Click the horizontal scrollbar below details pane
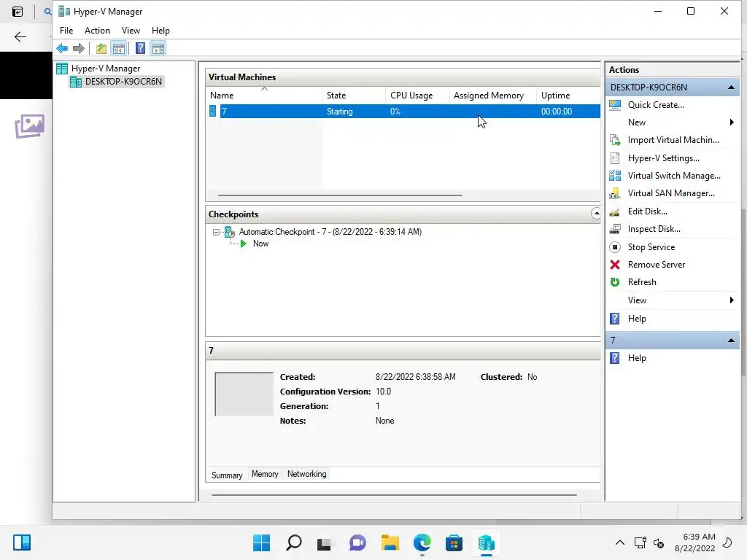Screen dimensions: 747x560 (x=394, y=495)
